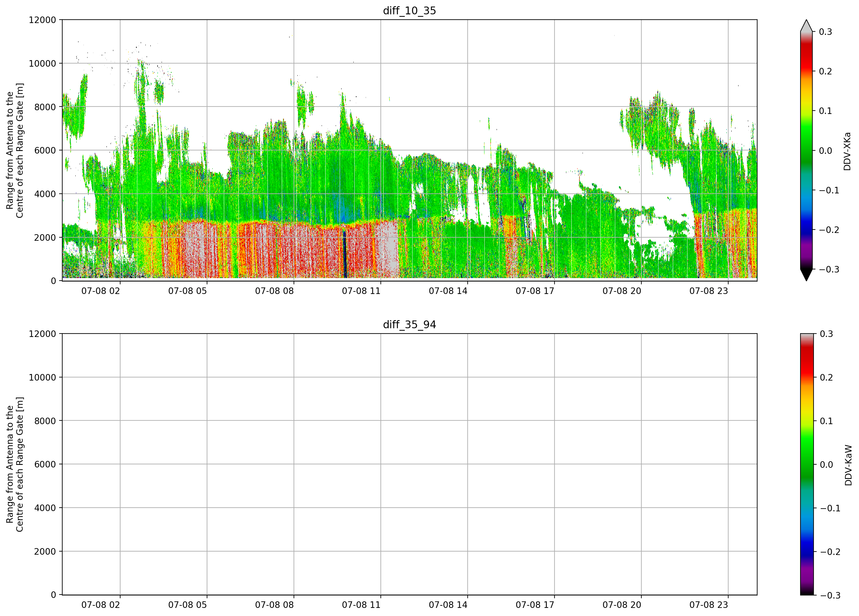Click the dark vertical stripe in diff_10_35 data
Image resolution: width=859 pixels, height=616 pixels.
tap(345, 254)
